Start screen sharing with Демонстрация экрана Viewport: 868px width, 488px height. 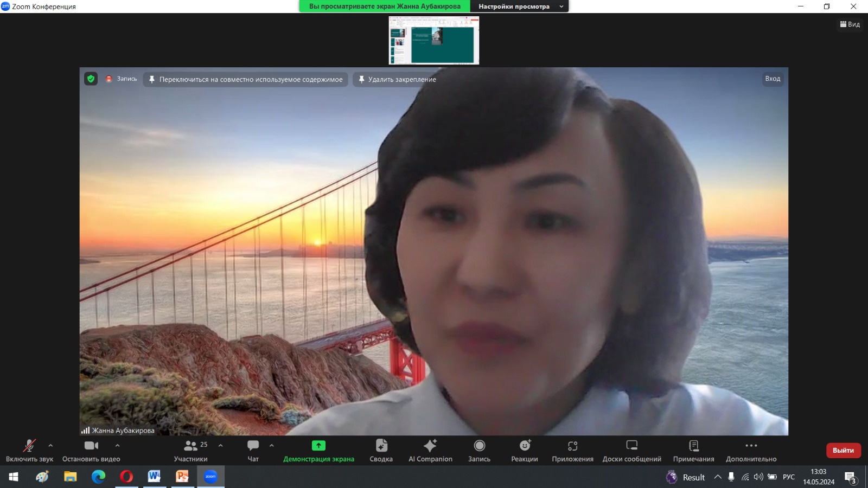[x=318, y=450]
